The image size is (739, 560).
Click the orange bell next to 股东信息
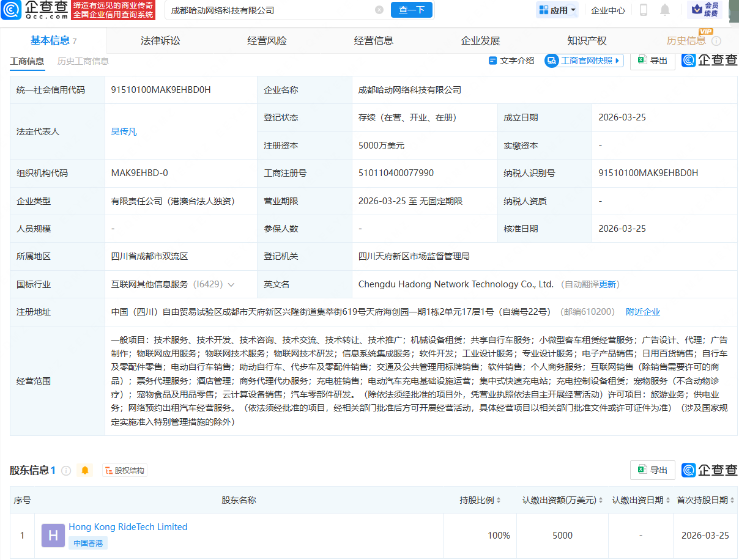pos(85,470)
